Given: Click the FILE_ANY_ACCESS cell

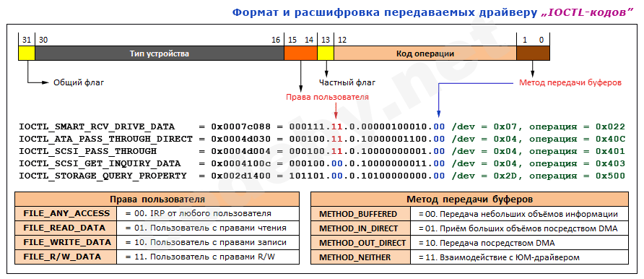Looking at the screenshot, I should [x=66, y=214].
